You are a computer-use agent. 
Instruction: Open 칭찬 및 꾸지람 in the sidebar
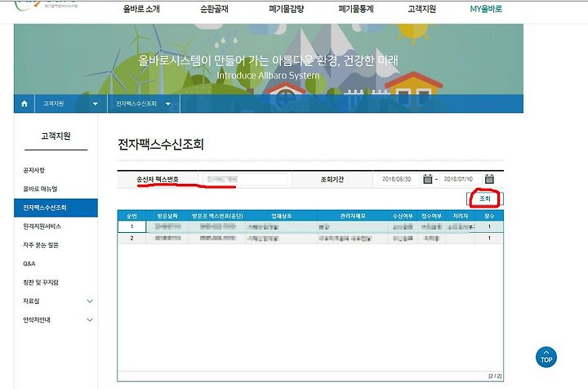tap(41, 283)
